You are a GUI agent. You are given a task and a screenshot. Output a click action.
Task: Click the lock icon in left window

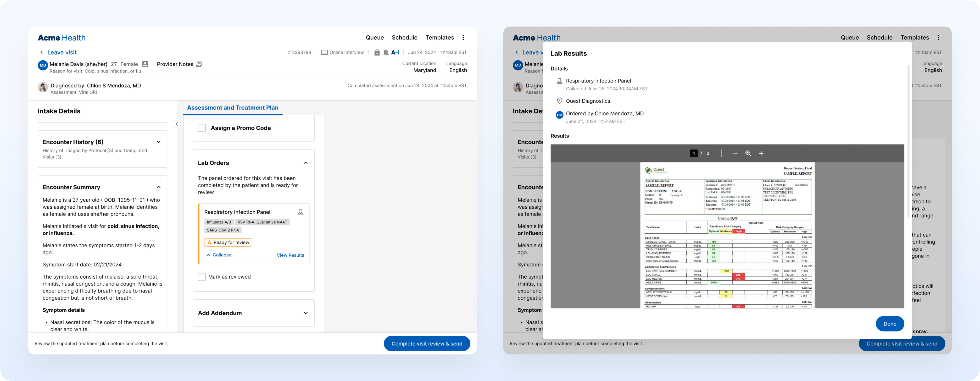(377, 52)
